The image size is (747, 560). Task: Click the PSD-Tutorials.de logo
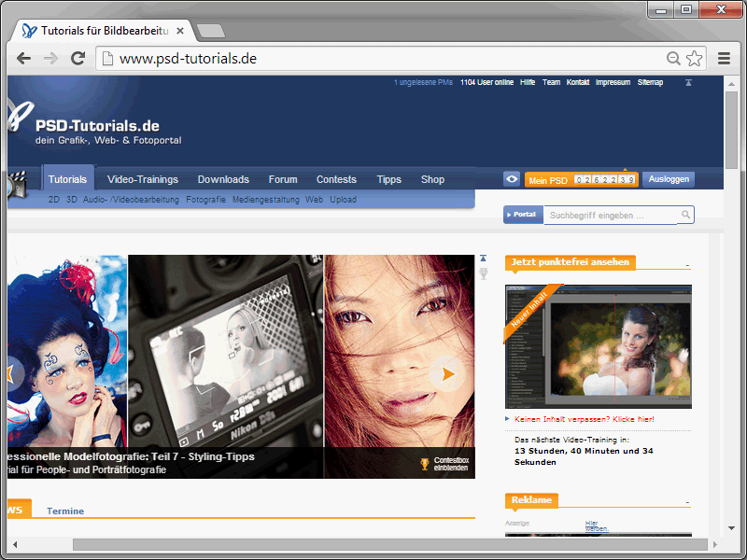point(97,126)
